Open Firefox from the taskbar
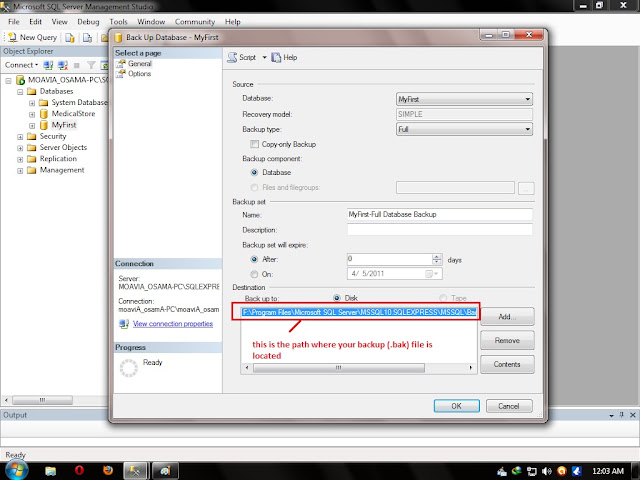 [108, 471]
